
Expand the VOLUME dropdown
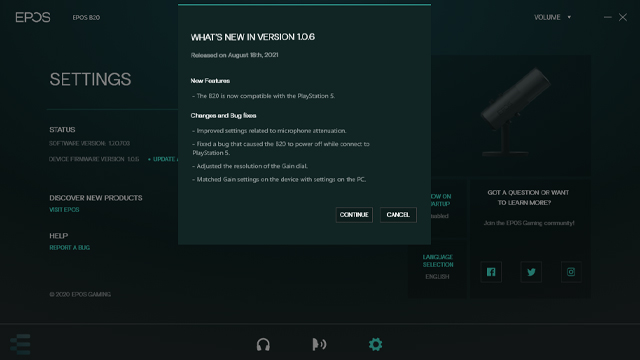point(553,17)
